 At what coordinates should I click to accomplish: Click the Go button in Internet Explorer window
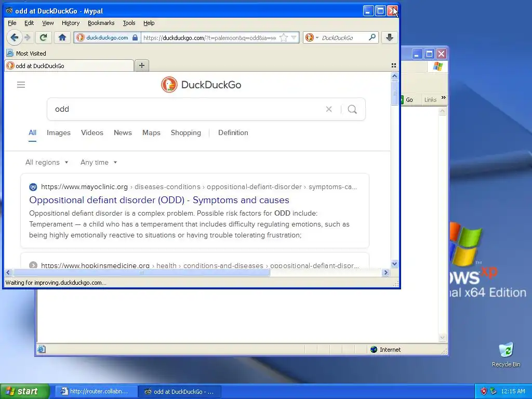pos(406,100)
